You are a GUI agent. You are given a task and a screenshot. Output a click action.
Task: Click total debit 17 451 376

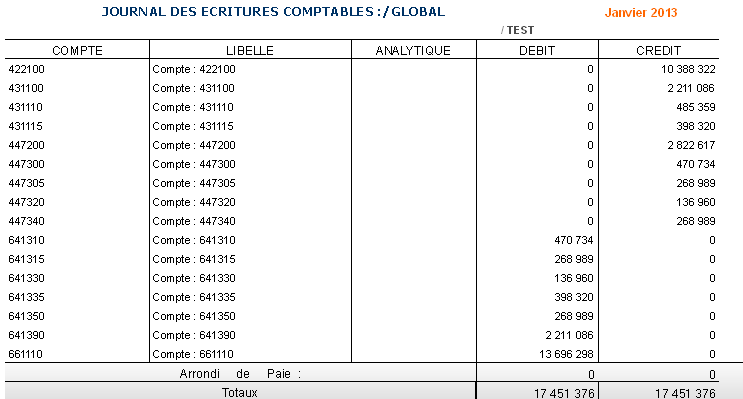click(x=564, y=393)
